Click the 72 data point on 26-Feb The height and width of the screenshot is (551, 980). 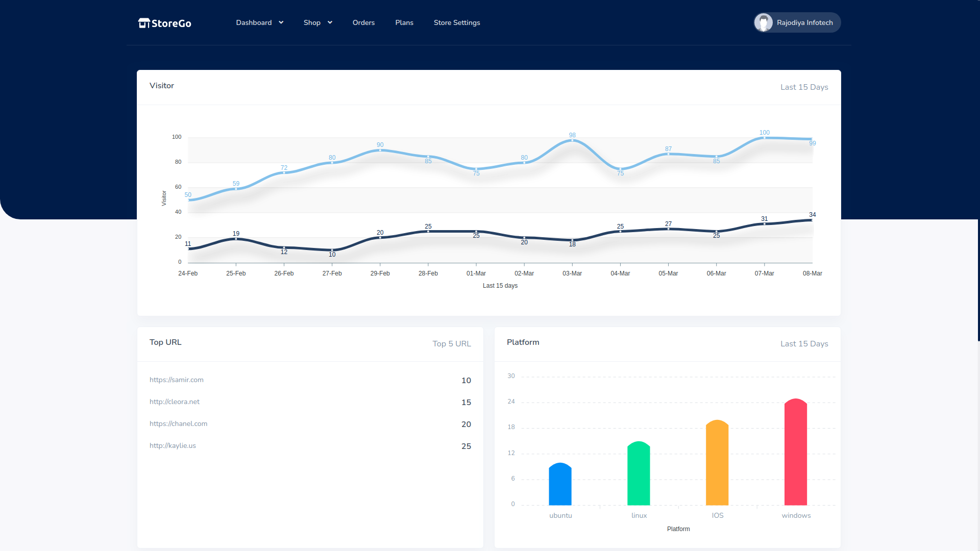point(284,172)
